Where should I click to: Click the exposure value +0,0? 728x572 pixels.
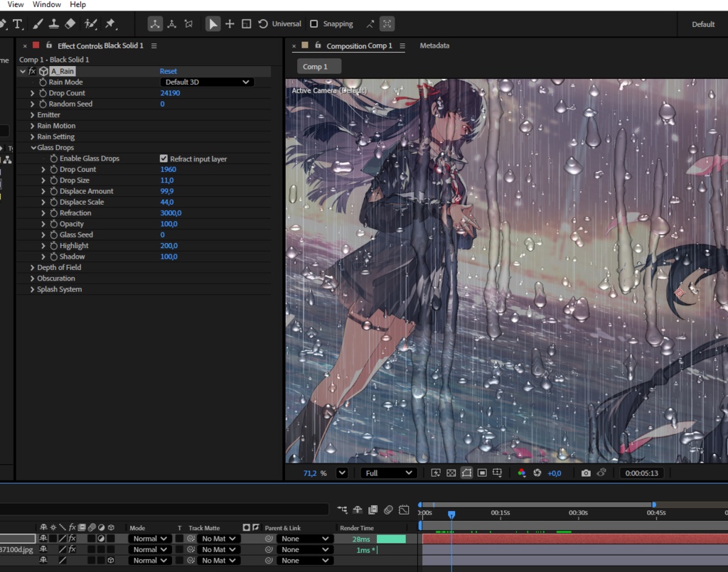tap(555, 473)
